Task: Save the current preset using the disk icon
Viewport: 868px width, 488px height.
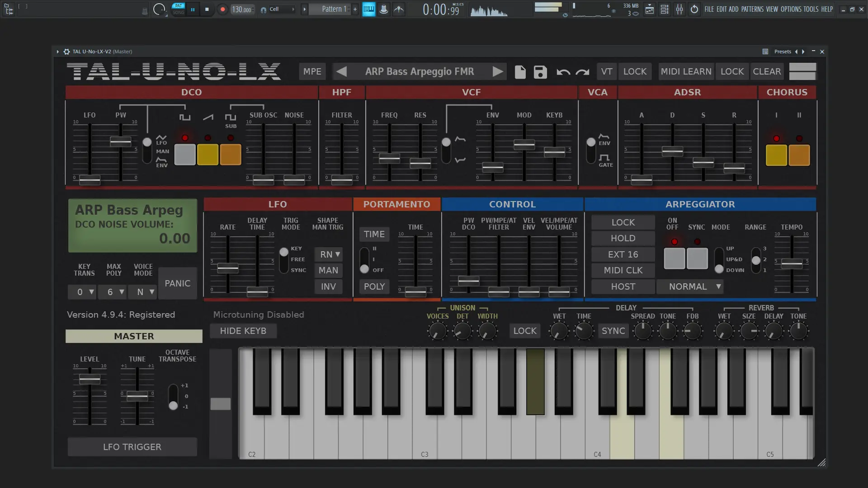Action: pyautogui.click(x=540, y=71)
